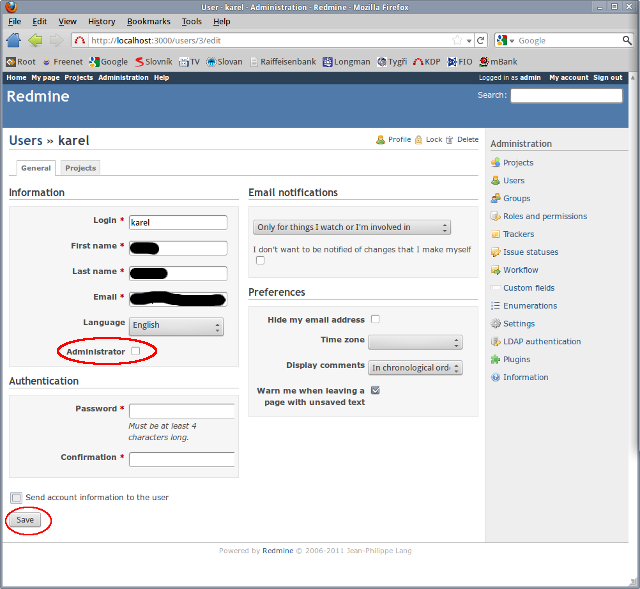Go back with the green arrow
640x589 pixels.
(x=36, y=40)
